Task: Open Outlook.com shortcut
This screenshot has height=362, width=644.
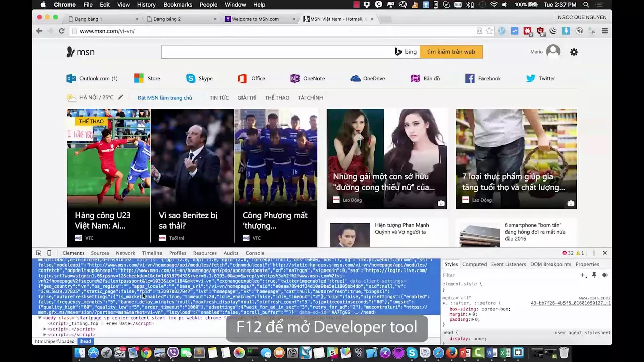Action: click(x=92, y=78)
